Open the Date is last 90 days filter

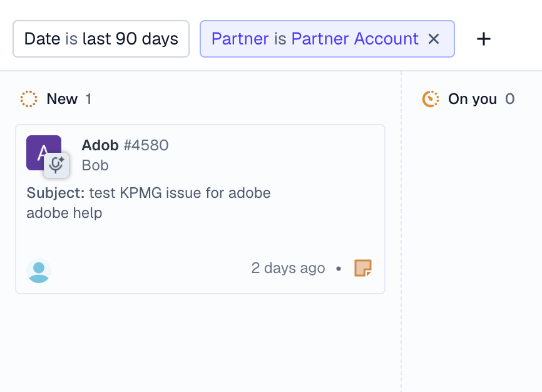[x=101, y=39]
